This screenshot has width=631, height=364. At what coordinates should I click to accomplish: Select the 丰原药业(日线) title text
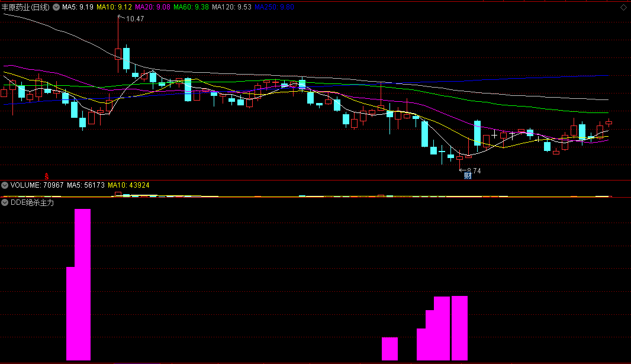25,7
